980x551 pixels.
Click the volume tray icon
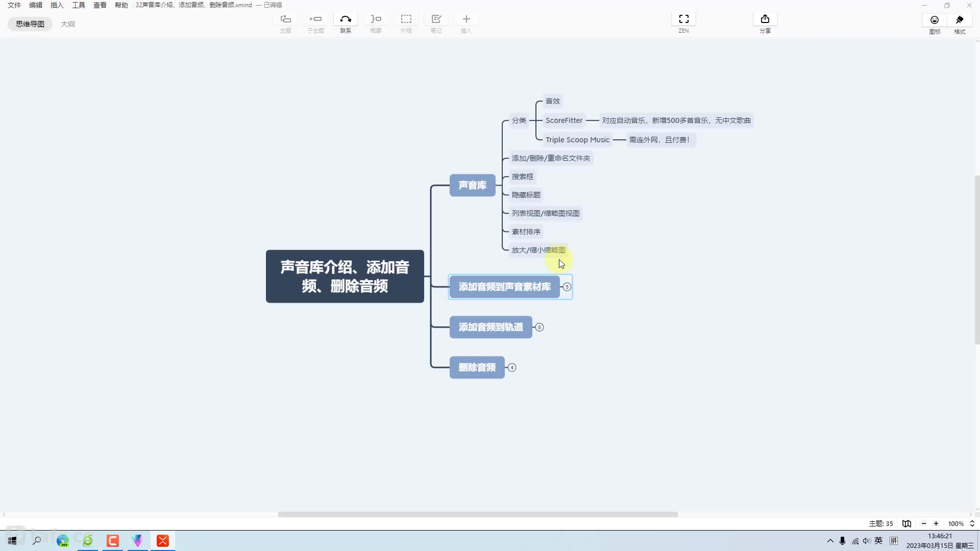click(x=867, y=541)
